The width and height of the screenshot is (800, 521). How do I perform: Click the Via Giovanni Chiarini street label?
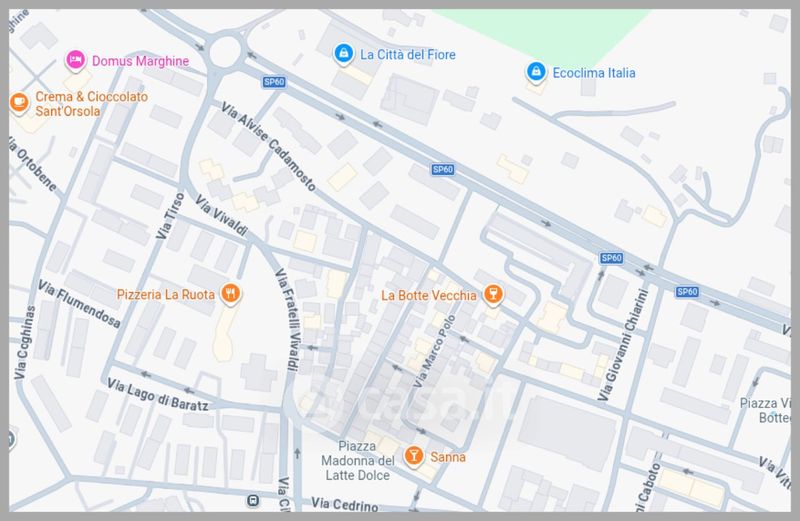pos(623,345)
